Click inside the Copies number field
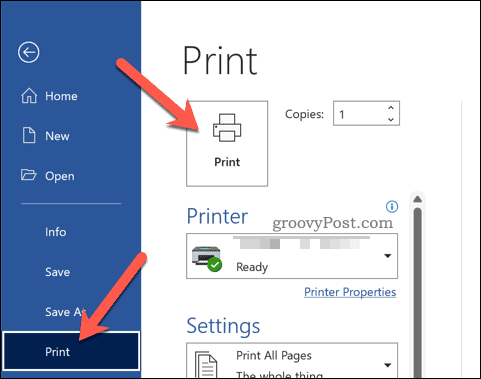This screenshot has height=379, width=481. click(x=359, y=114)
